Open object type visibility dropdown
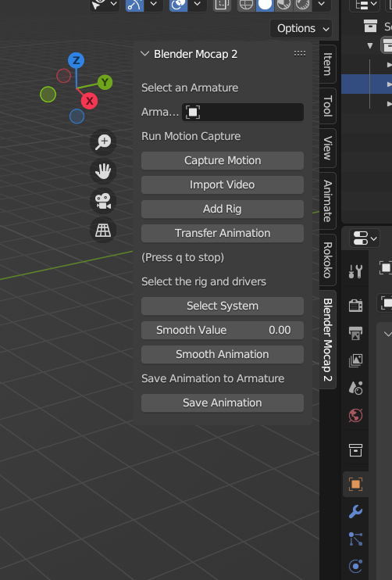 (x=105, y=5)
